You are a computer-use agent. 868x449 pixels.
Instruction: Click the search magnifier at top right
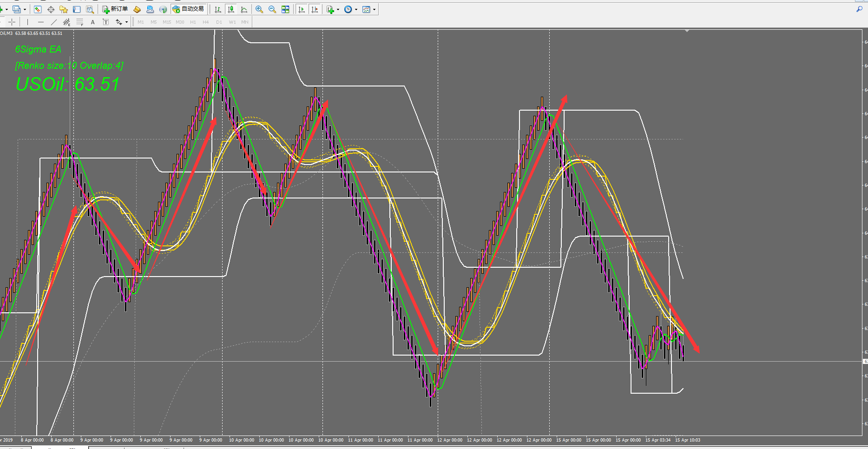[859, 9]
